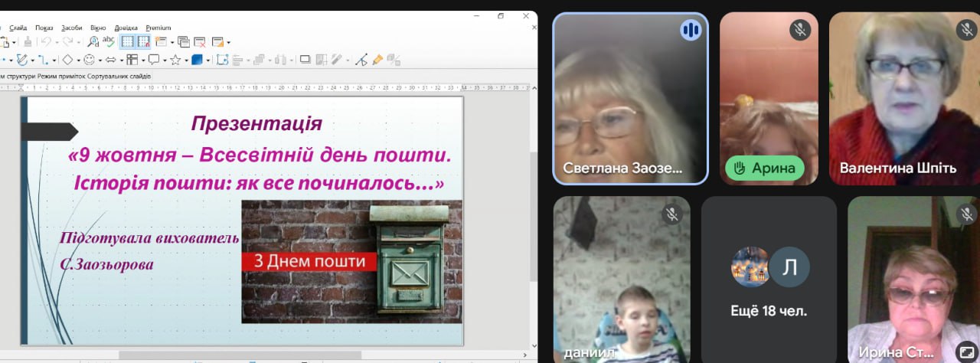
Task: Toggle the 3D blue cube extrusion button
Action: (x=198, y=60)
